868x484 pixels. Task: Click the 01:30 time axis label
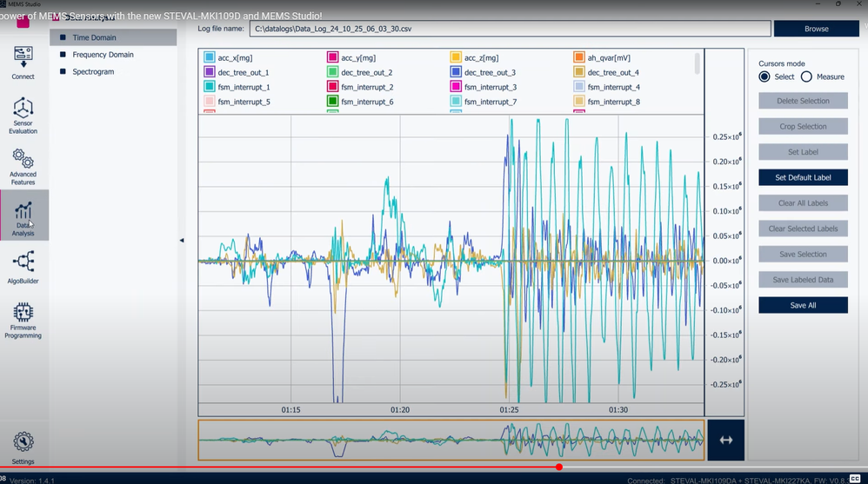point(618,410)
